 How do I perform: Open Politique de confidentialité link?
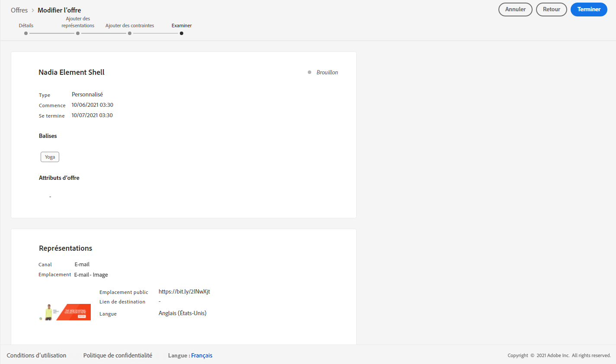(x=118, y=355)
